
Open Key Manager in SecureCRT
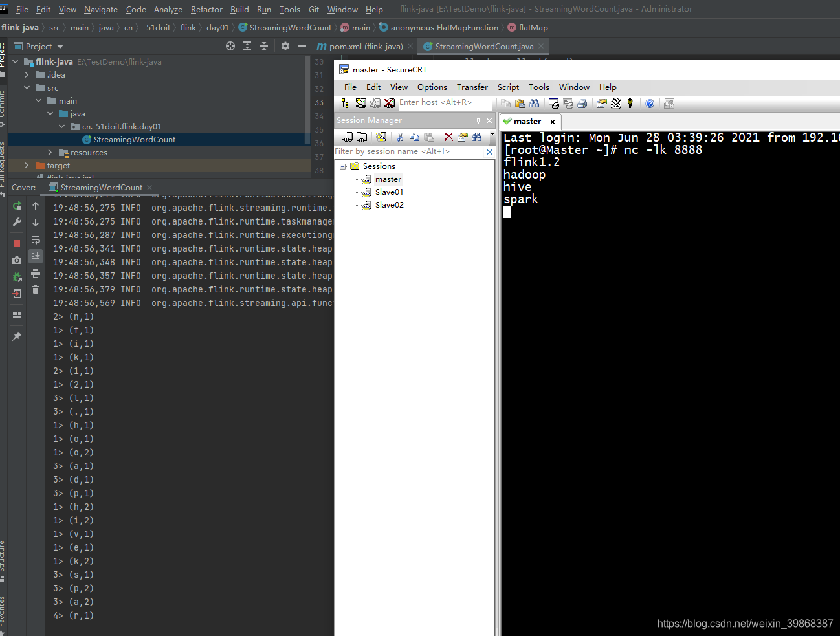(x=630, y=103)
